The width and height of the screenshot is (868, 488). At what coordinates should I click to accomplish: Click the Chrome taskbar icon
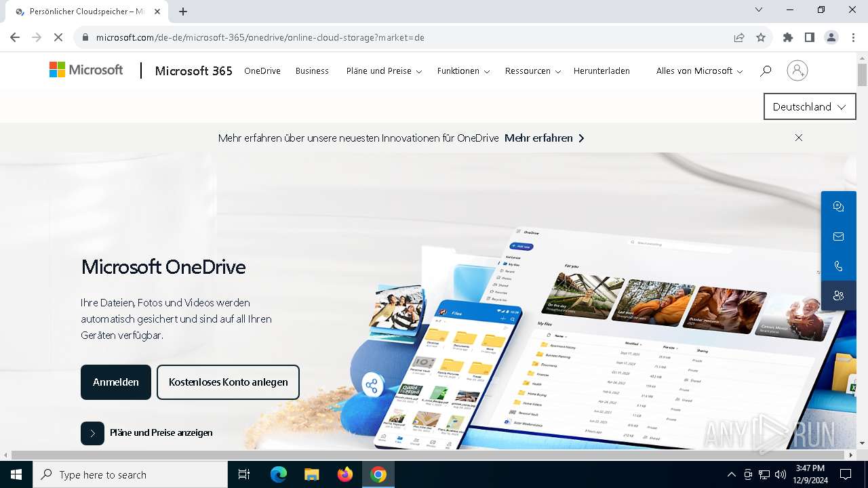(378, 474)
